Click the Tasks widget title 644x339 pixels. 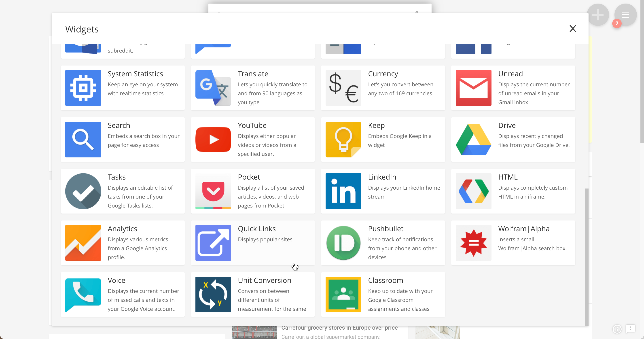[117, 177]
